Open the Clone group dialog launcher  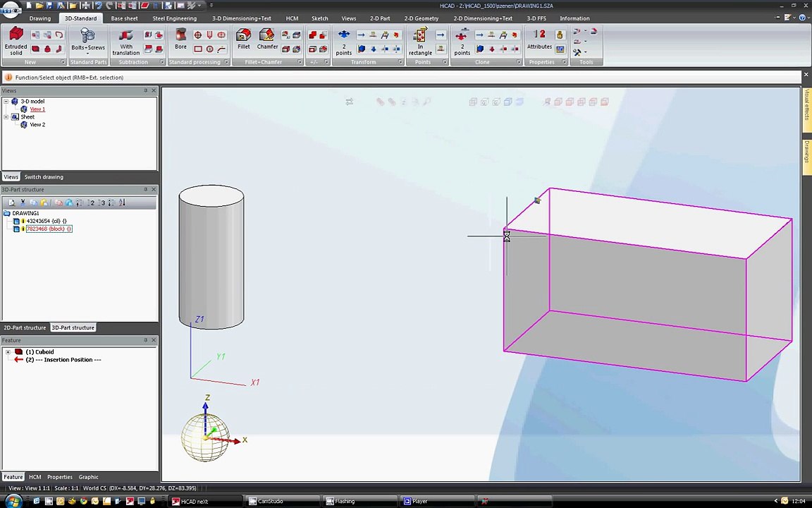pos(518,61)
